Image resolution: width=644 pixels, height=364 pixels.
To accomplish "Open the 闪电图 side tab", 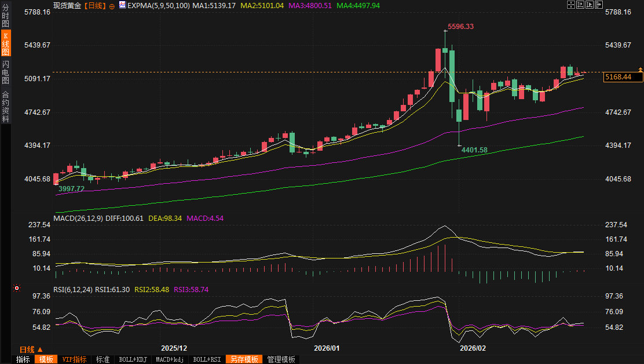I will click(5, 71).
